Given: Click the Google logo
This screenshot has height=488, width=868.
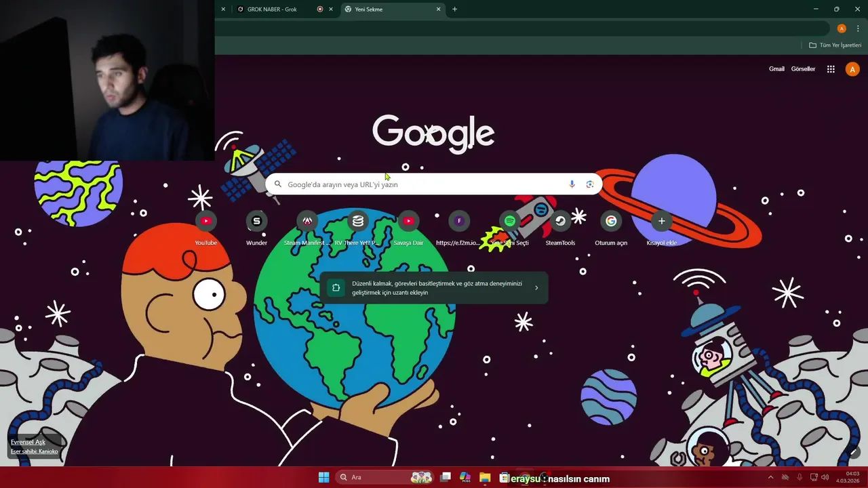Looking at the screenshot, I should coord(433,133).
